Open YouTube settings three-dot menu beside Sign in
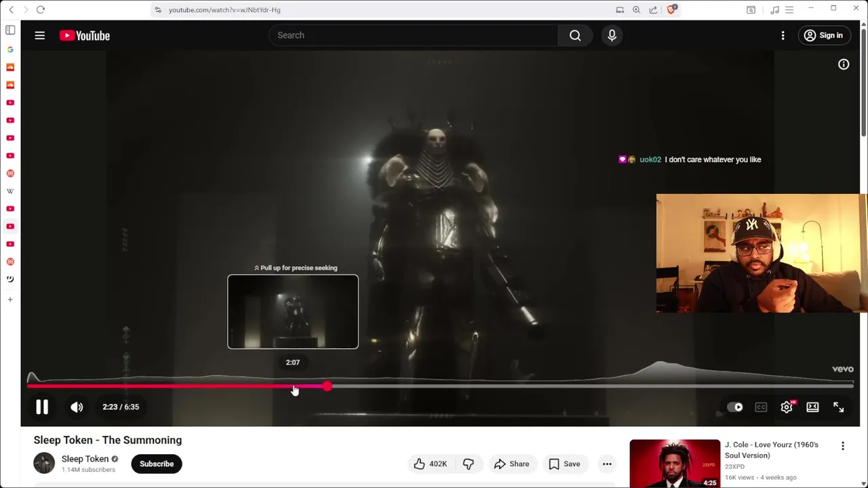 [x=783, y=35]
